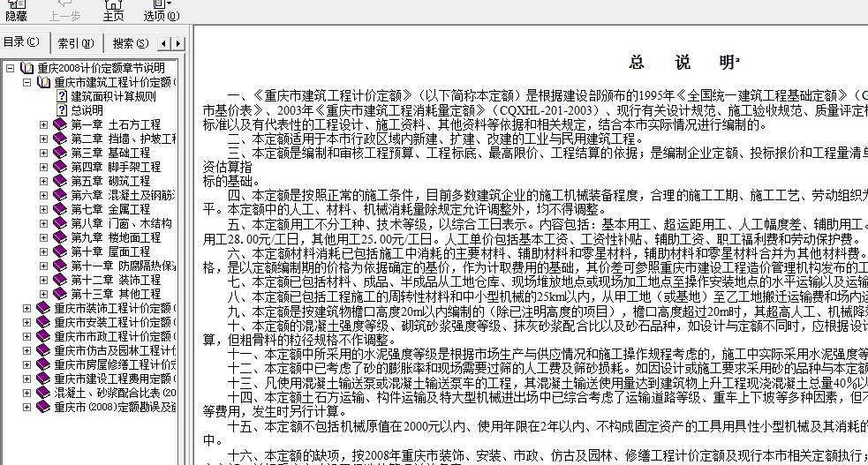Expand 第七章 金属工程
868x465 pixels.
click(43, 209)
